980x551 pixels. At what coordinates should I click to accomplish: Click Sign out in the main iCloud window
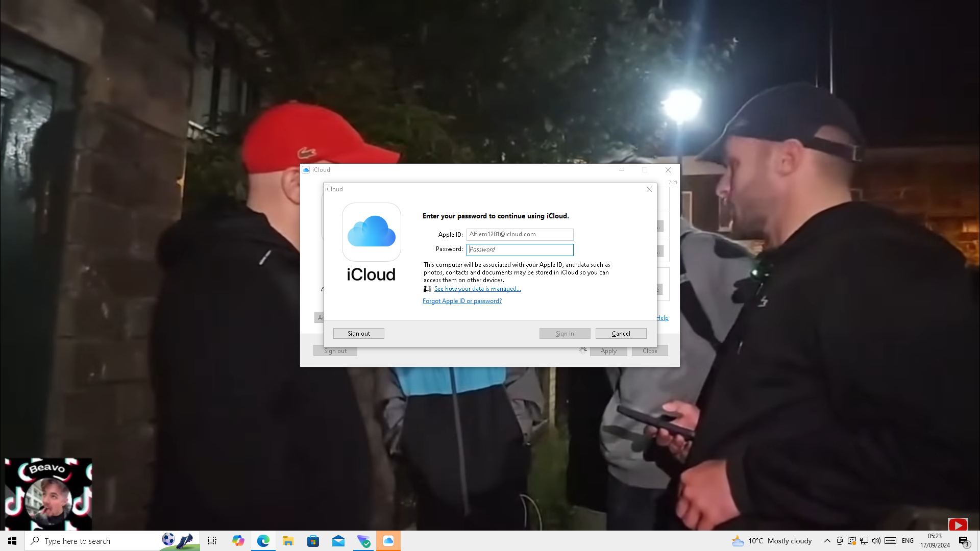[x=335, y=351]
